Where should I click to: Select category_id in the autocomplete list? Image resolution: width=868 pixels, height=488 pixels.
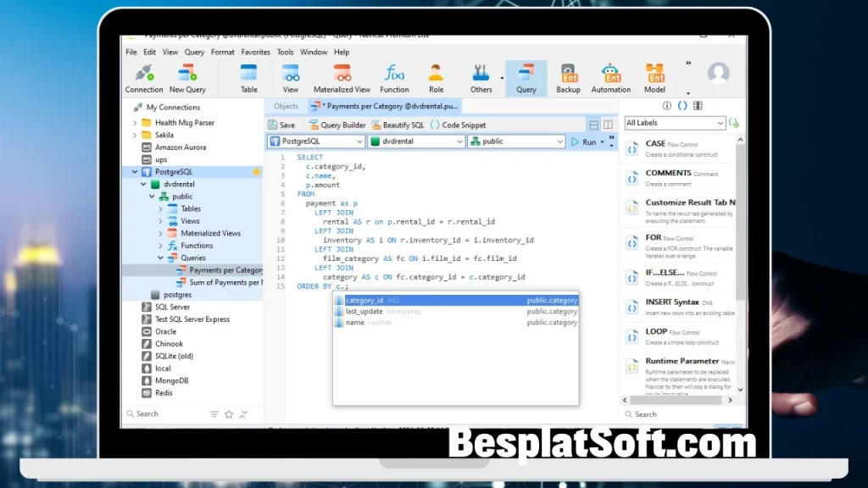pyautogui.click(x=364, y=300)
